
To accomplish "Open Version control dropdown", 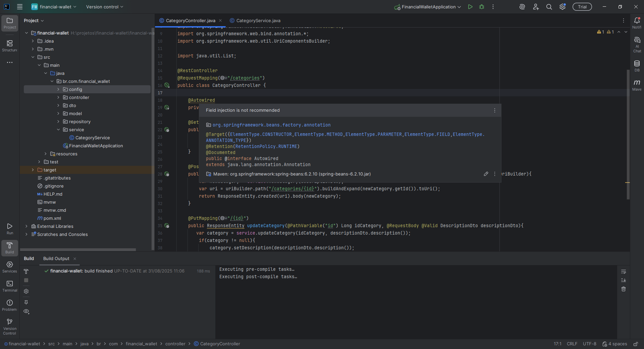I will pyautogui.click(x=105, y=7).
